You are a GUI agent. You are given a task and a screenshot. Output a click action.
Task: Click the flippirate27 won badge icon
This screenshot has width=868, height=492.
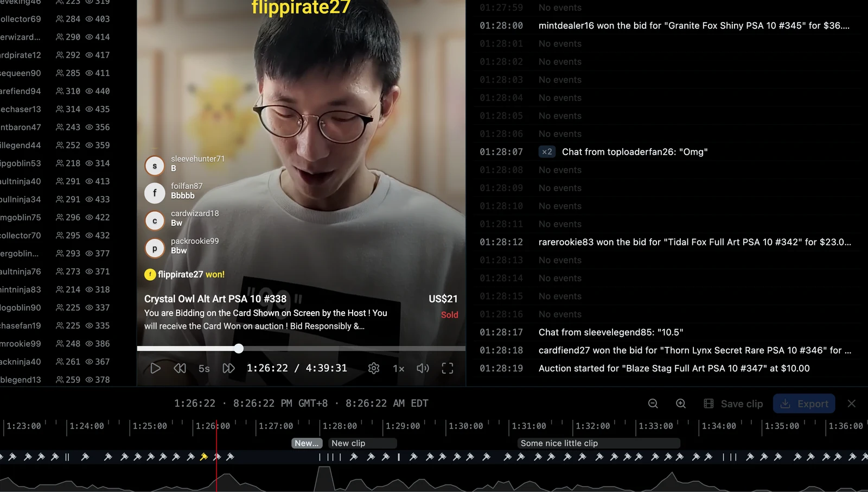[x=150, y=275]
